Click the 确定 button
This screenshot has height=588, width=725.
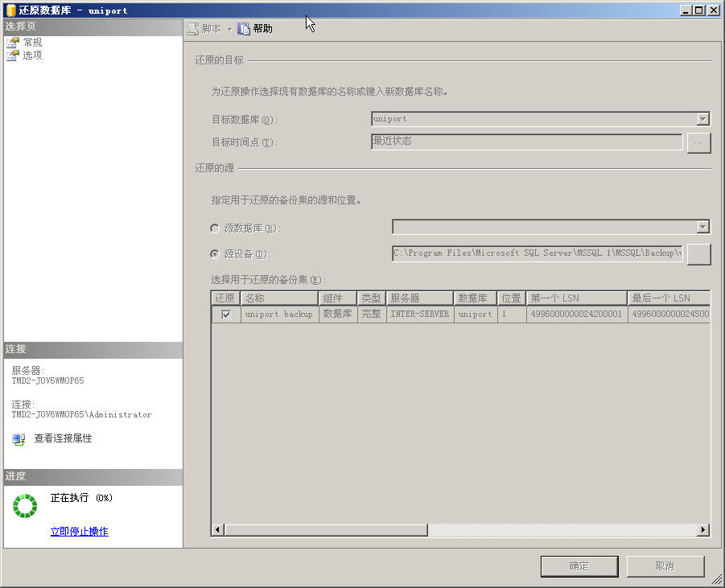(x=579, y=565)
